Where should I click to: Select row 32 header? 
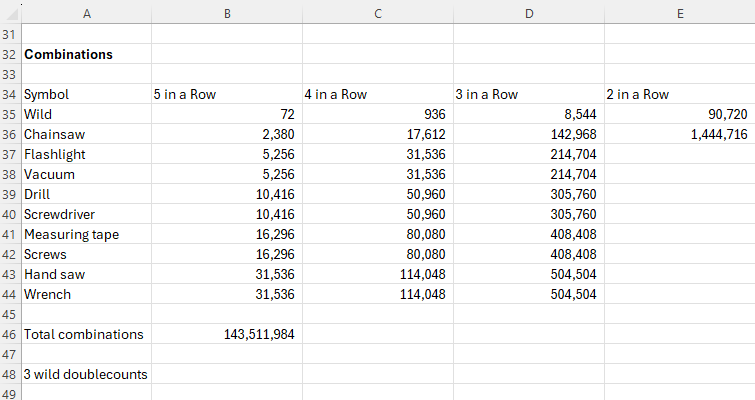coord(10,54)
